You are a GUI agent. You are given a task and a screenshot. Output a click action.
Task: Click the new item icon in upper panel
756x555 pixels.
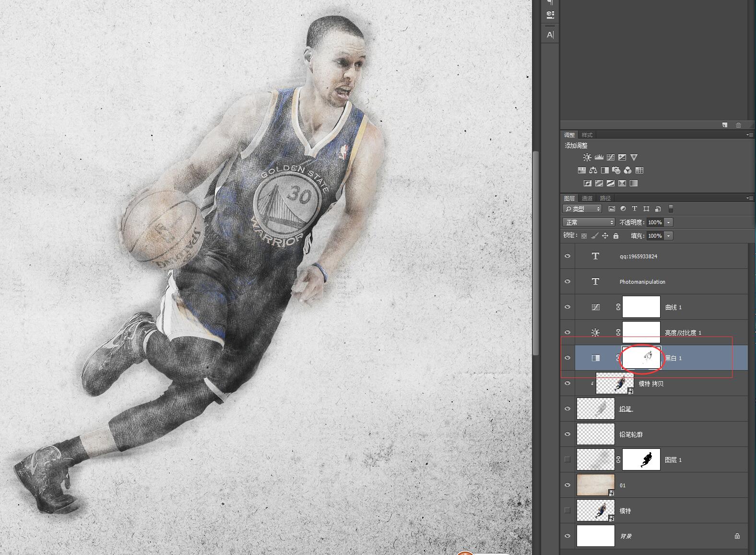coord(725,125)
